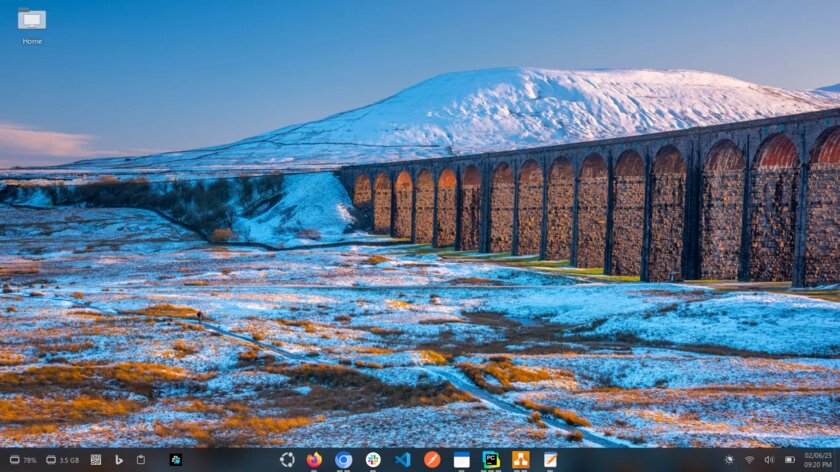Open the text editor notepad icon in dock
840x472 pixels.
(x=550, y=460)
